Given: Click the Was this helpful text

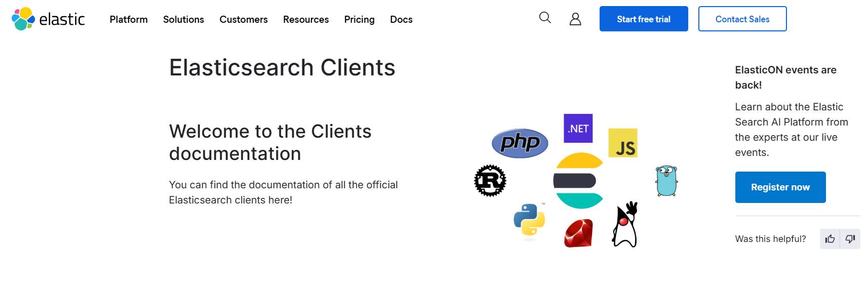Looking at the screenshot, I should pos(771,239).
